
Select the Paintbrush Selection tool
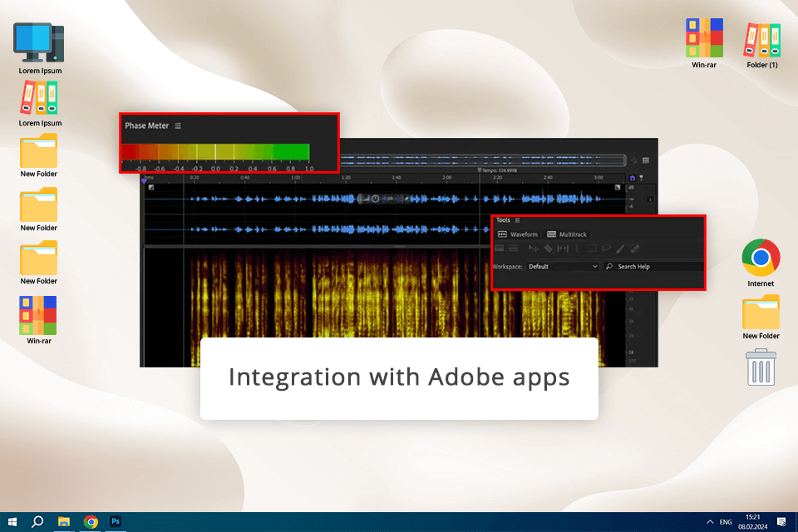(620, 249)
